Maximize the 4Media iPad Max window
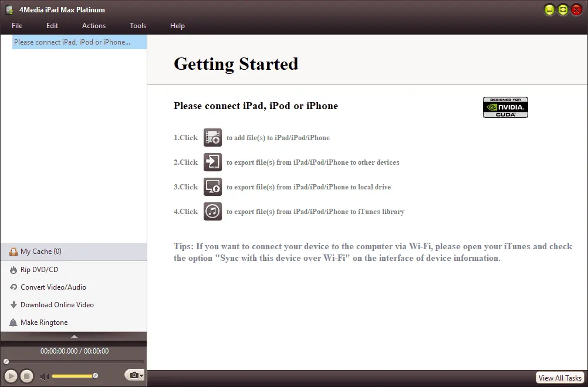The width and height of the screenshot is (588, 387). coord(563,10)
